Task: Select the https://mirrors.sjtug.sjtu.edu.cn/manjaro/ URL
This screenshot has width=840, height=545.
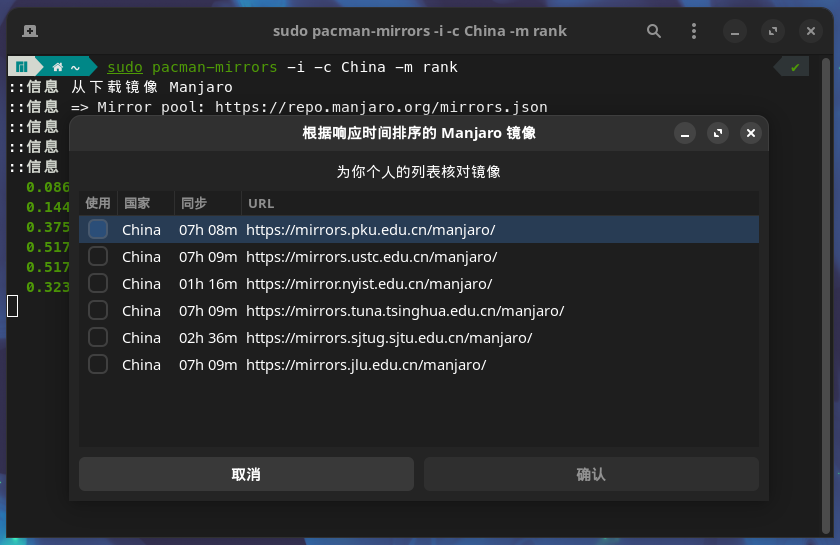Action: point(389,338)
